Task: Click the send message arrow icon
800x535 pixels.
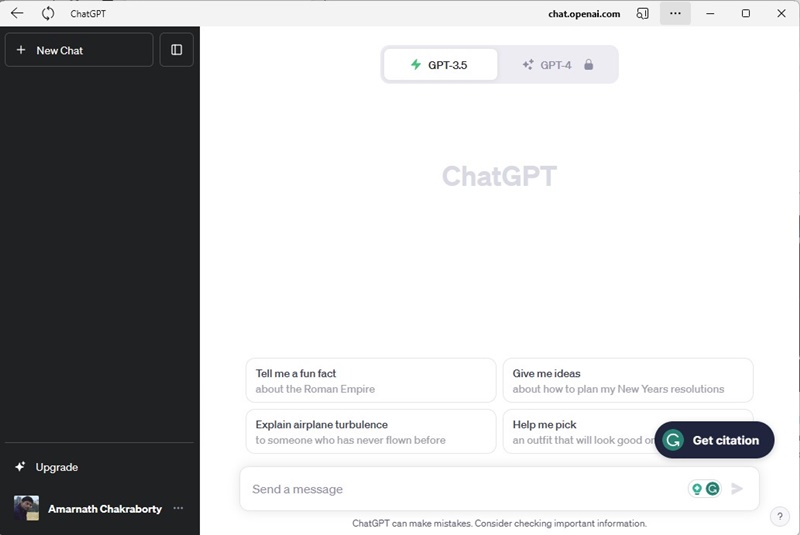Action: click(737, 489)
